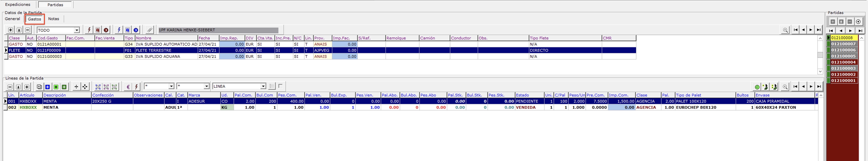Open the first asterisk filter dropdown

pos(171,86)
